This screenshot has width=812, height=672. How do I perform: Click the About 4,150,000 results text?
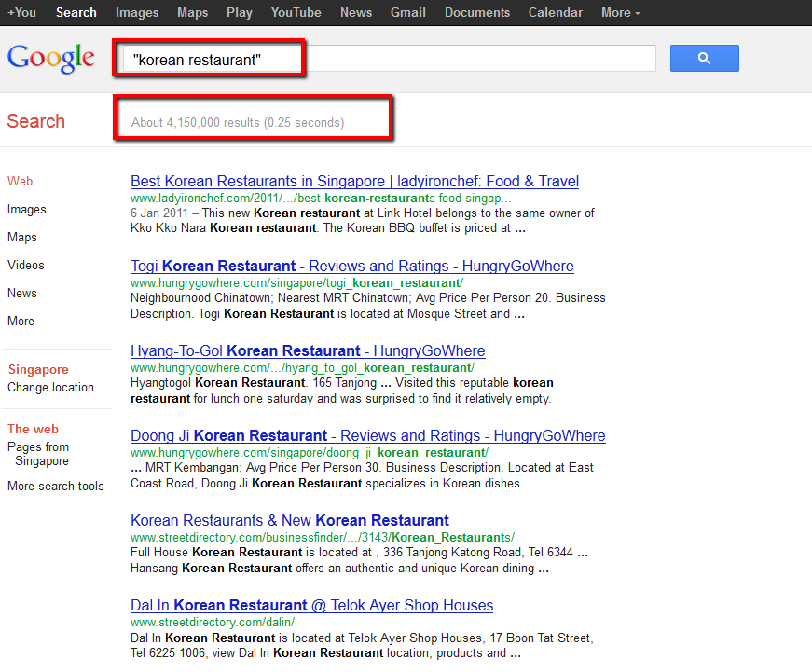237,123
